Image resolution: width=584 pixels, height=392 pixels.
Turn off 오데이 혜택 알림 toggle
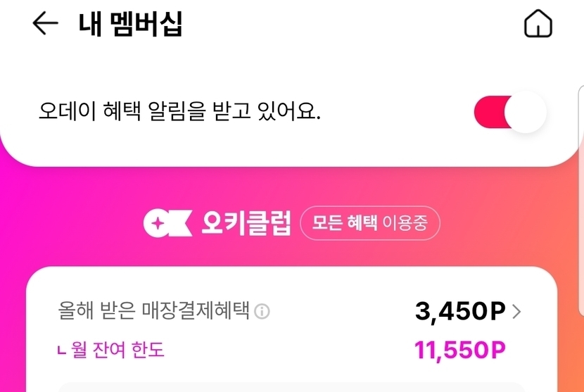510,113
